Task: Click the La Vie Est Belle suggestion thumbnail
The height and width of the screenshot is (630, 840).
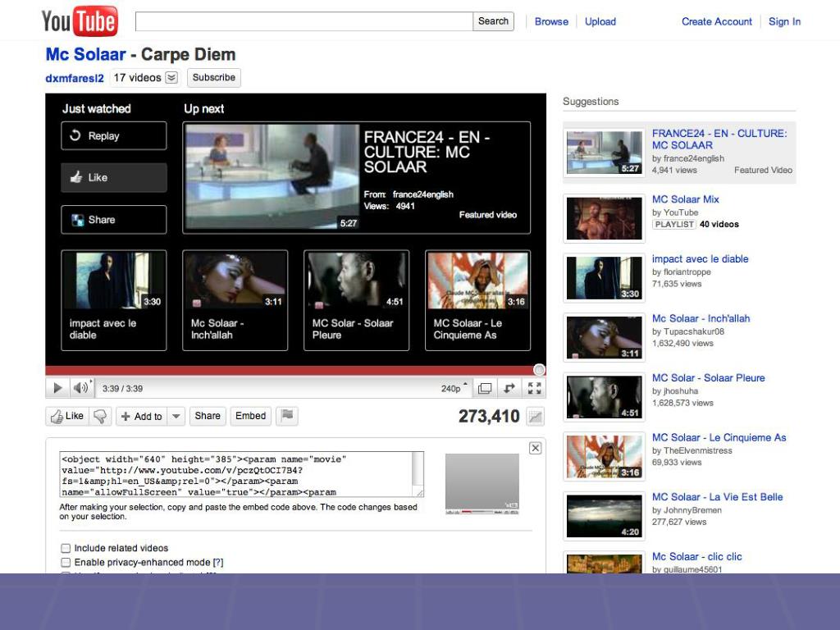Action: coord(605,517)
